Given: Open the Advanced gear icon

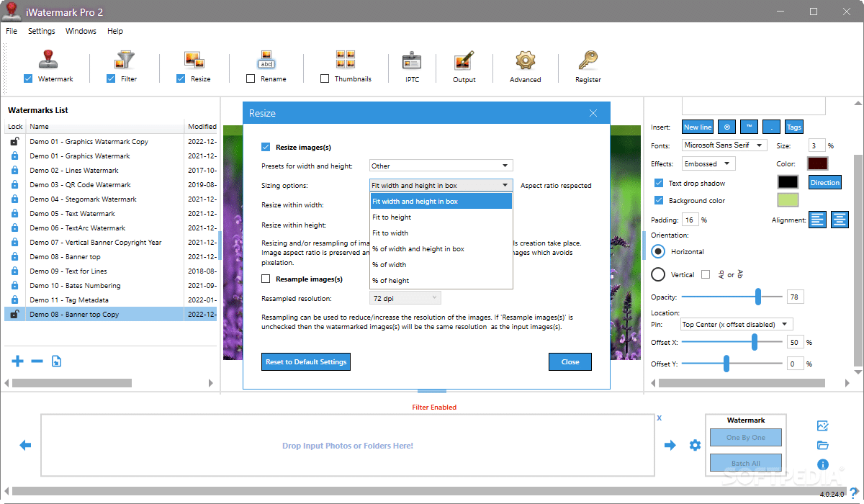Looking at the screenshot, I should point(526,60).
